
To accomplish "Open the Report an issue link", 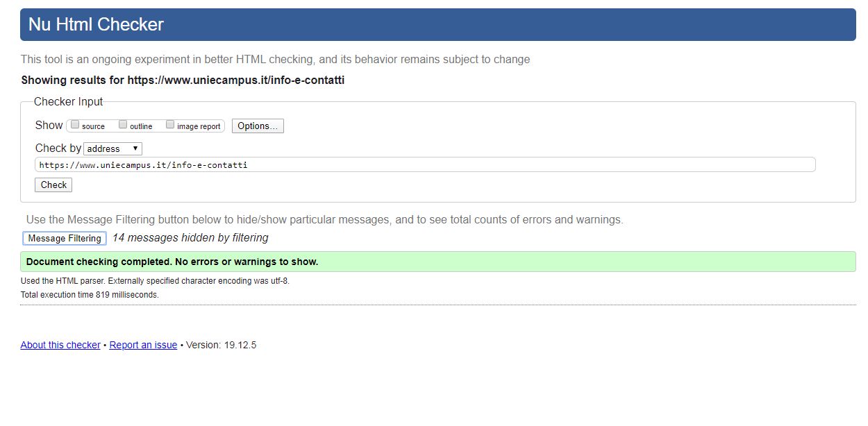I will point(143,345).
